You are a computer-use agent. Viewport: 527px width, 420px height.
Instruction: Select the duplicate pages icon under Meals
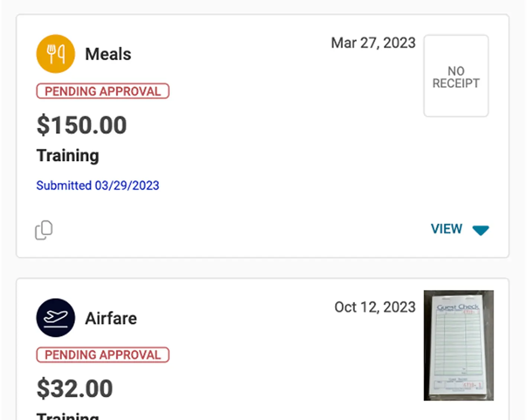(x=44, y=230)
